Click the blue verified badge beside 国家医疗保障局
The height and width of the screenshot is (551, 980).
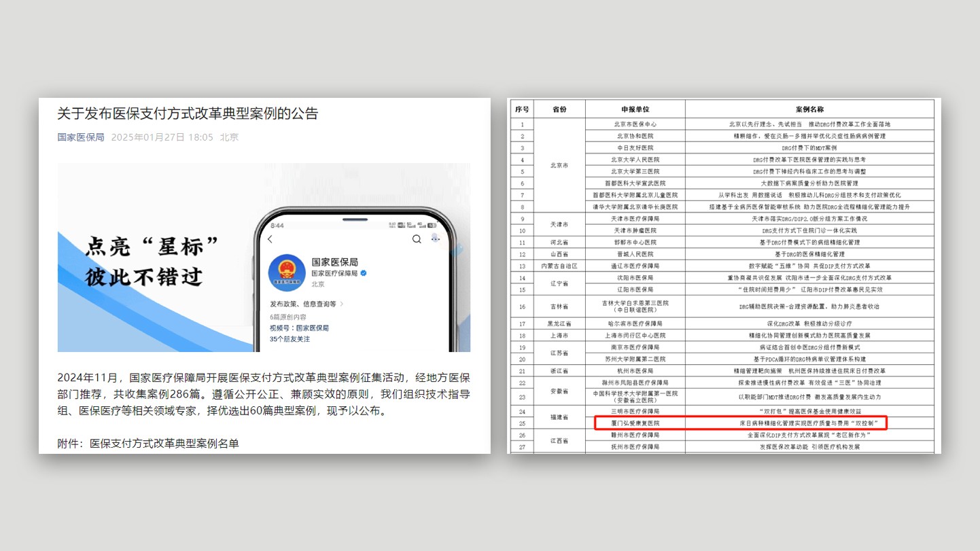tap(364, 273)
